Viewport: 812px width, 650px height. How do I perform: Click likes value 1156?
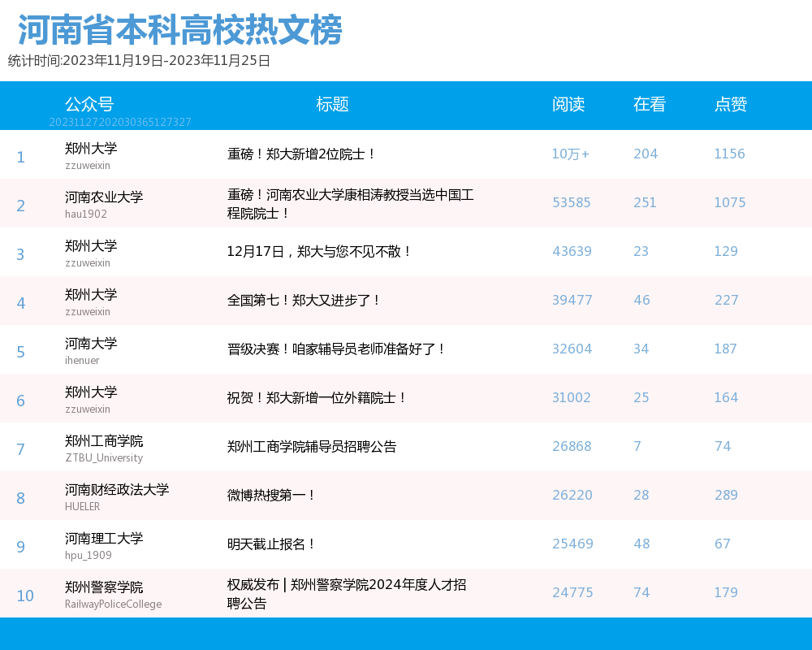(729, 154)
